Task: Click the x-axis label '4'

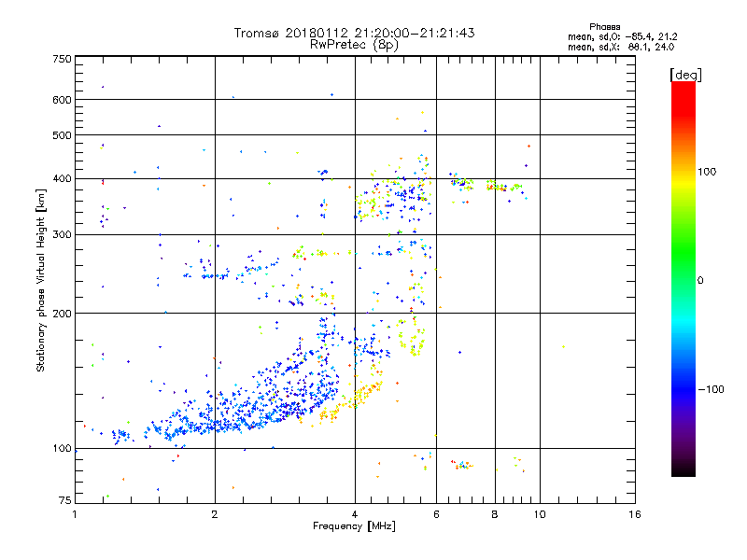Action: (355, 514)
